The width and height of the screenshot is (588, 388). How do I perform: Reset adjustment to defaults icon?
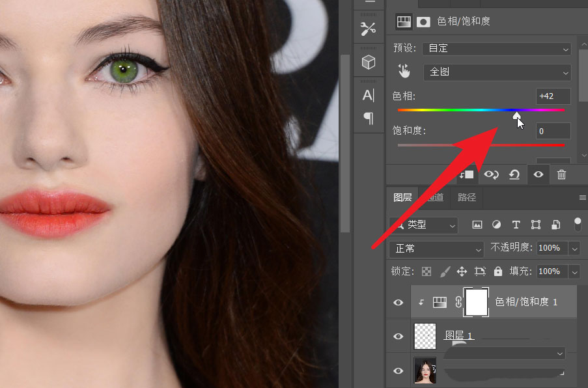[x=514, y=174]
